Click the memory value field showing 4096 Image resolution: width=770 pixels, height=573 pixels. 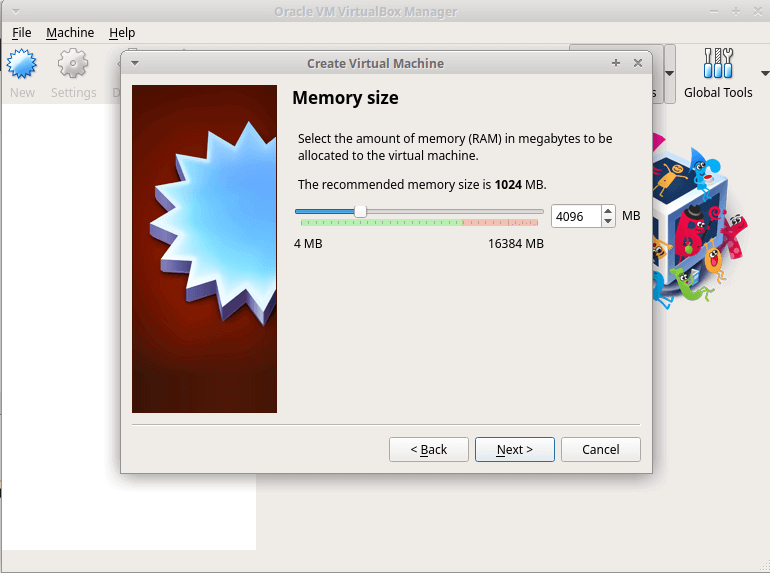tap(576, 216)
